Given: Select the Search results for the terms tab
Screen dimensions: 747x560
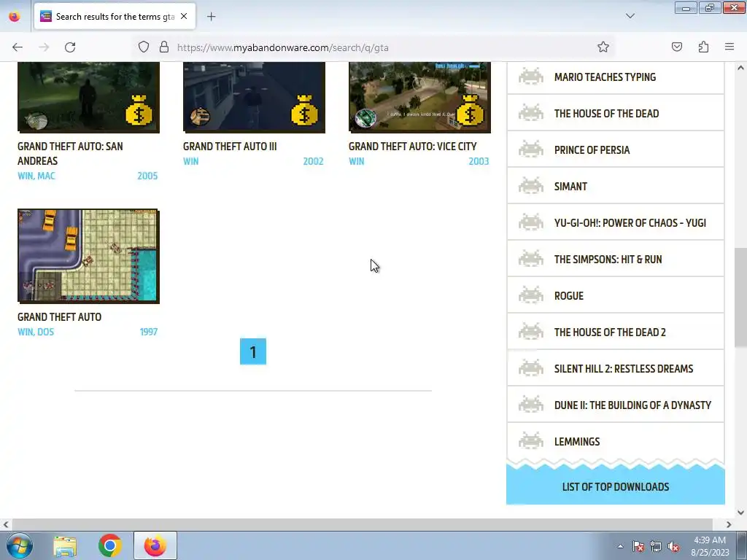Looking at the screenshot, I should [x=115, y=17].
